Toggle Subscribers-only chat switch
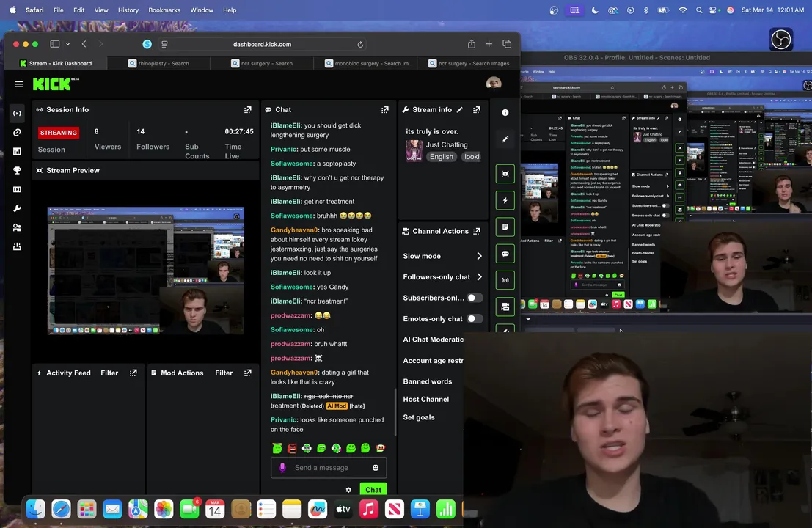812x528 pixels. (475, 298)
